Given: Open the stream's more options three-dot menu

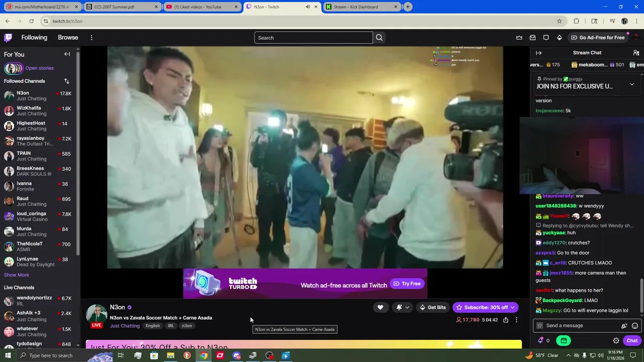Looking at the screenshot, I should 516,320.
